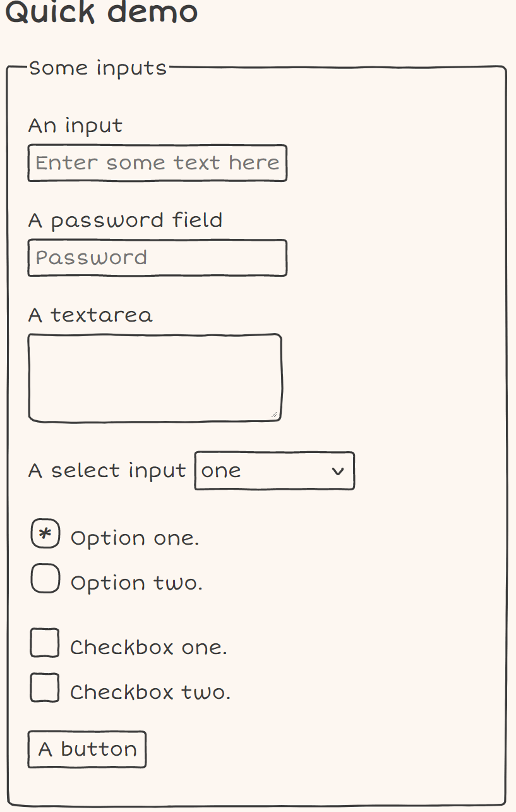Image resolution: width=516 pixels, height=812 pixels.
Task: Click the 'Enter some text here' input
Action: pyautogui.click(x=157, y=163)
